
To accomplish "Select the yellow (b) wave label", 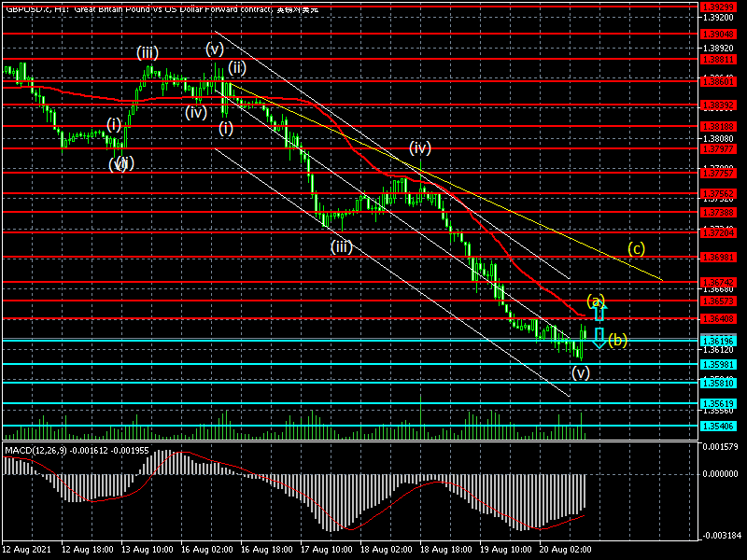I will [x=618, y=340].
